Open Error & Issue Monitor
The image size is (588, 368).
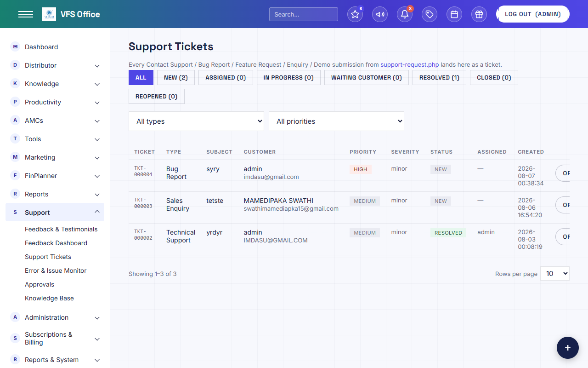point(56,270)
